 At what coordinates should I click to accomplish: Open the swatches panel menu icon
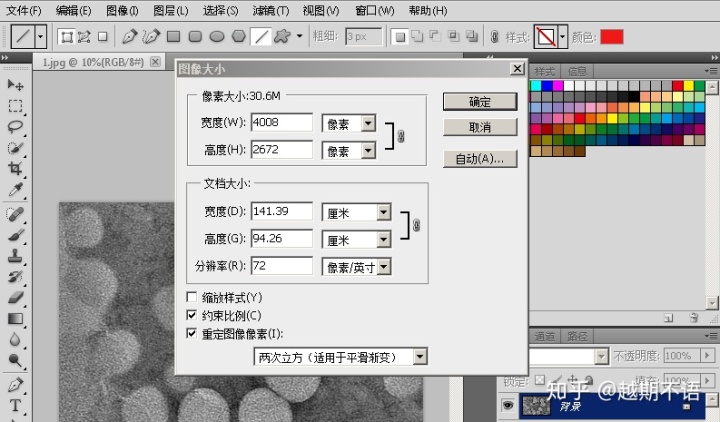point(711,71)
